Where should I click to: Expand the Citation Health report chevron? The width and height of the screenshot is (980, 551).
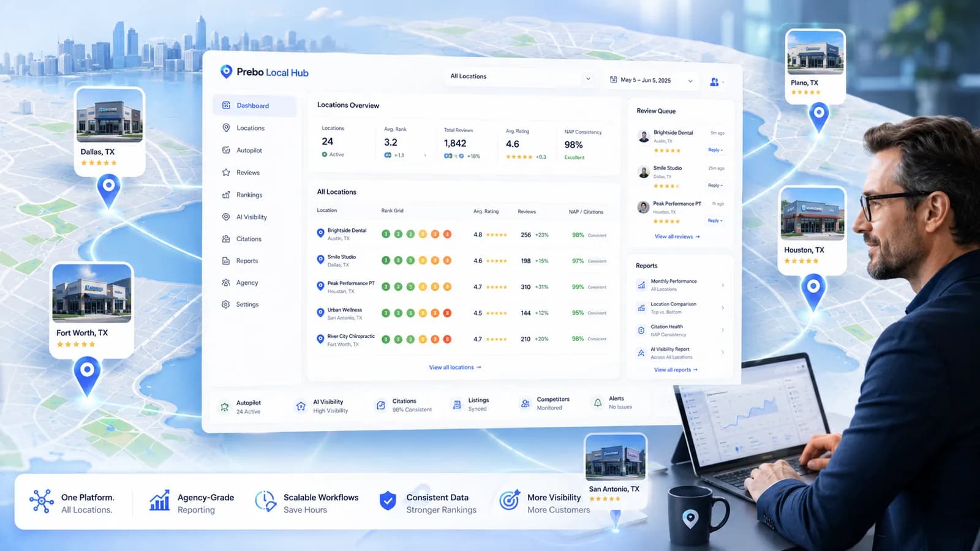click(x=723, y=331)
